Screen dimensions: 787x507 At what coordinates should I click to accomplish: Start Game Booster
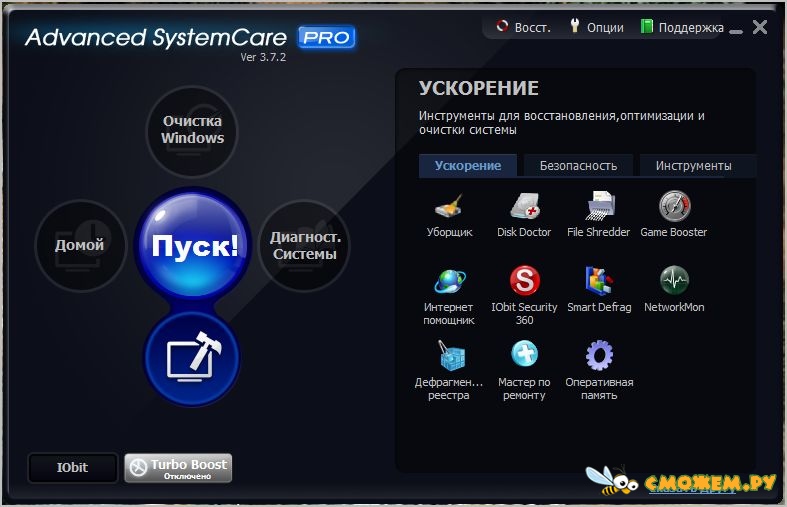click(x=674, y=215)
